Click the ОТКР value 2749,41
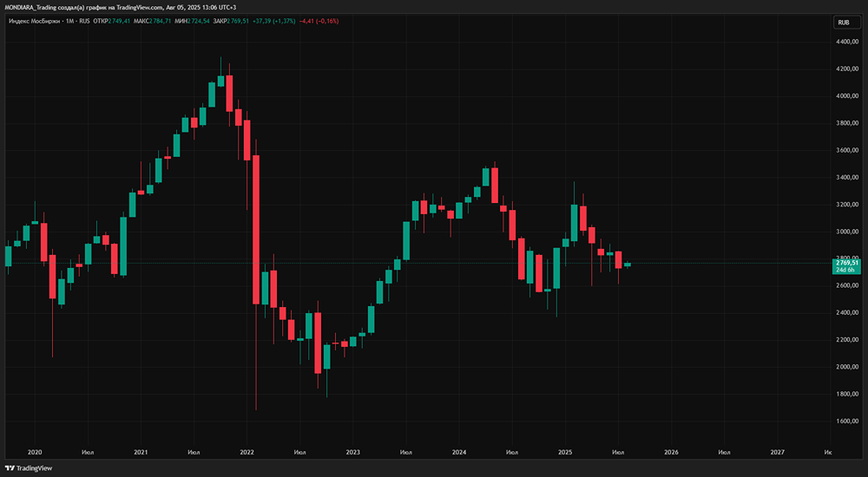The image size is (868, 477). [x=119, y=21]
